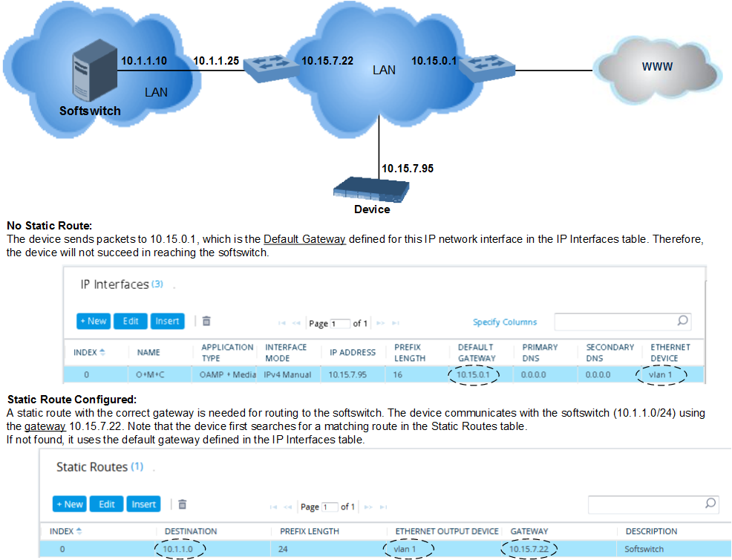Open Specify Columns in IP Interfaces
732x560 pixels.
point(505,322)
